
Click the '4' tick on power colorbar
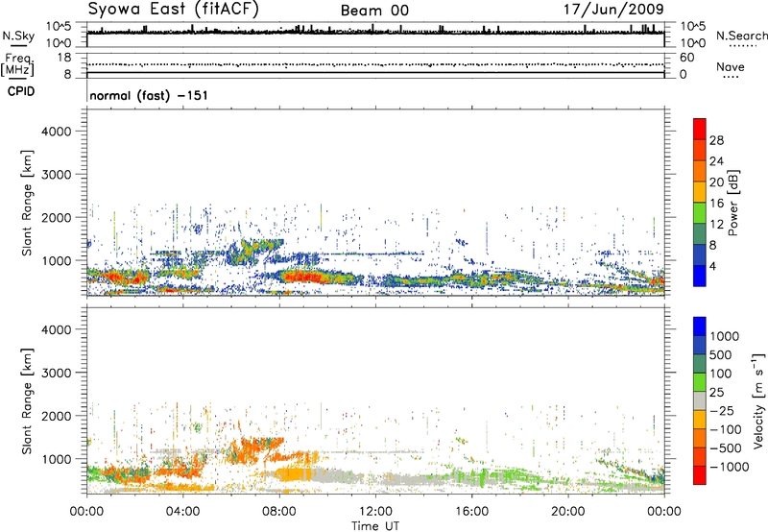pyautogui.click(x=712, y=266)
